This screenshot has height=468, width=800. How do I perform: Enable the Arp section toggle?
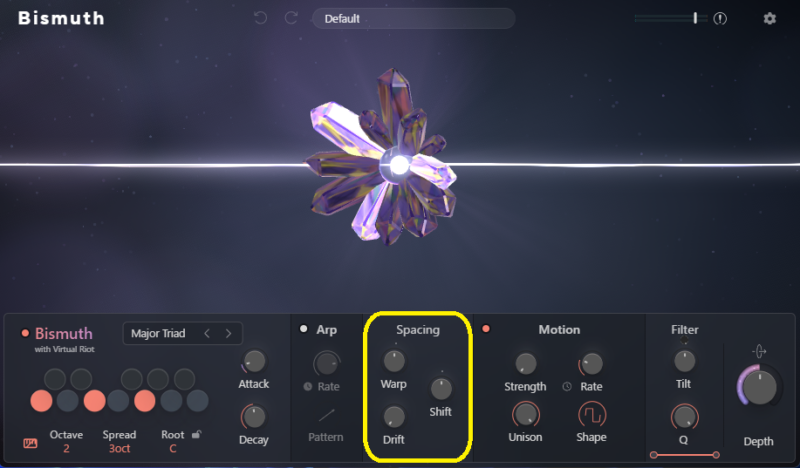click(304, 329)
